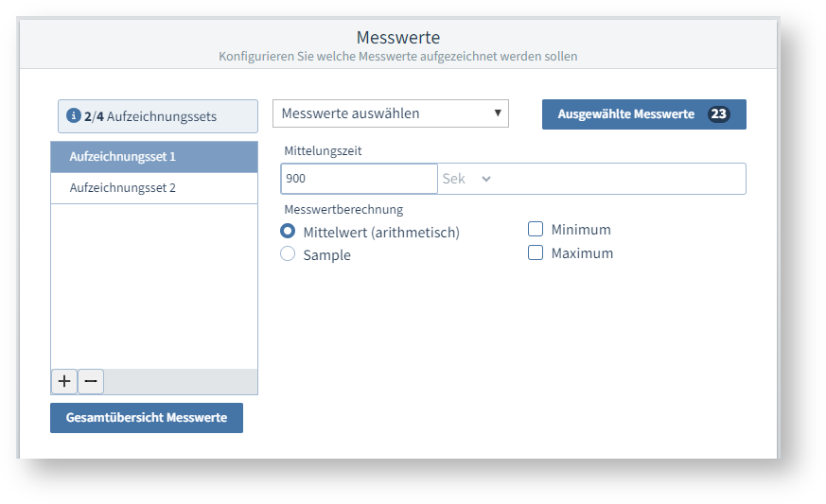Viewport: 826px width, 504px height.
Task: Click the Sek unit text
Action: pyautogui.click(x=454, y=179)
